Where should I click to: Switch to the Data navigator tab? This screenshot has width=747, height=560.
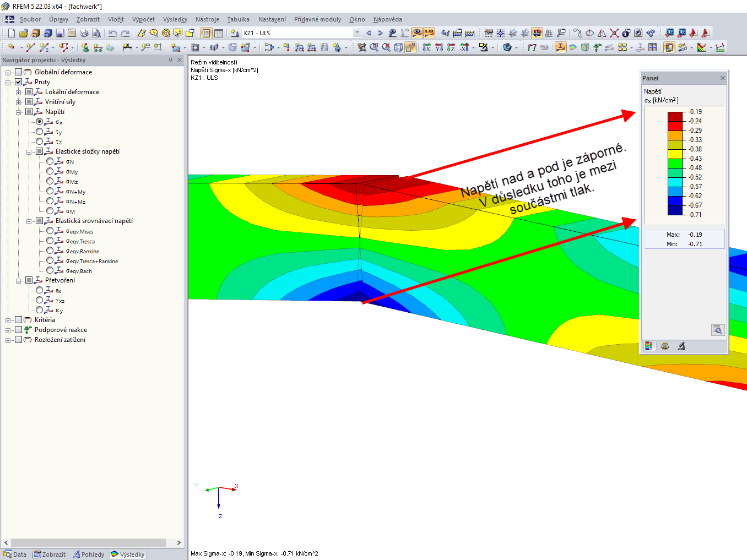click(x=15, y=554)
